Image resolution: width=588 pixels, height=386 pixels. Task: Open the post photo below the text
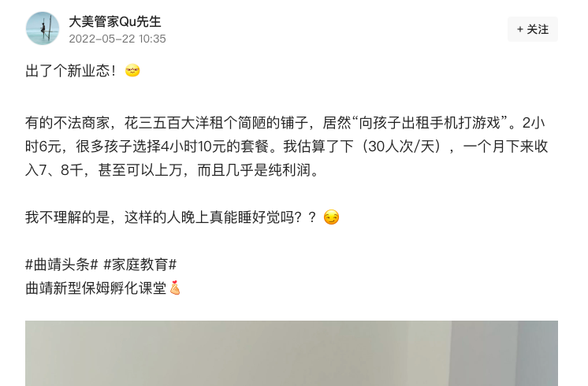point(292,353)
